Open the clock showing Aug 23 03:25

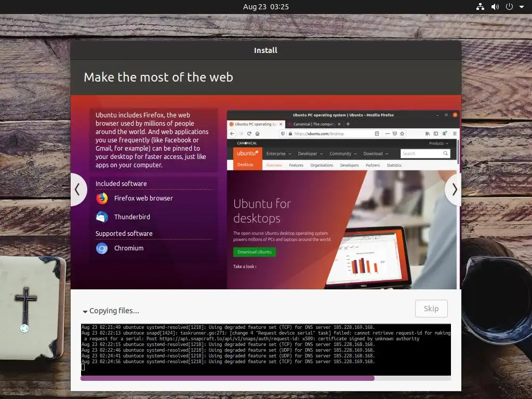265,7
